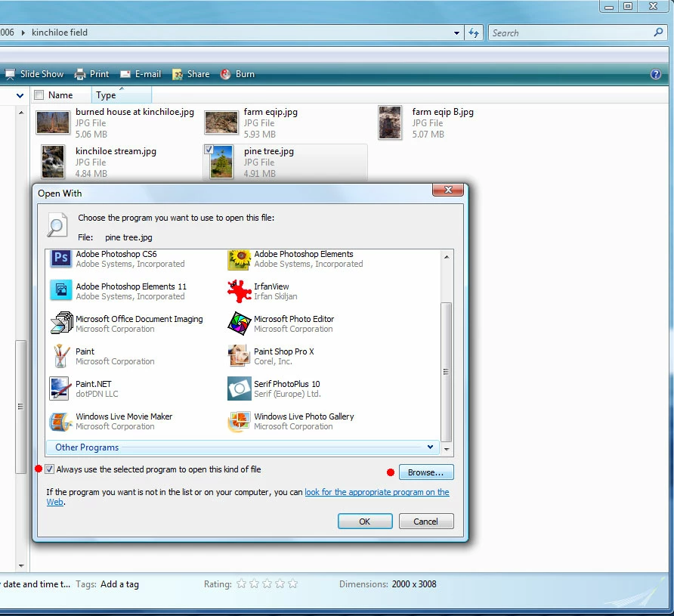
Task: Tick the select-all checkbox beside Name
Action: pos(39,95)
